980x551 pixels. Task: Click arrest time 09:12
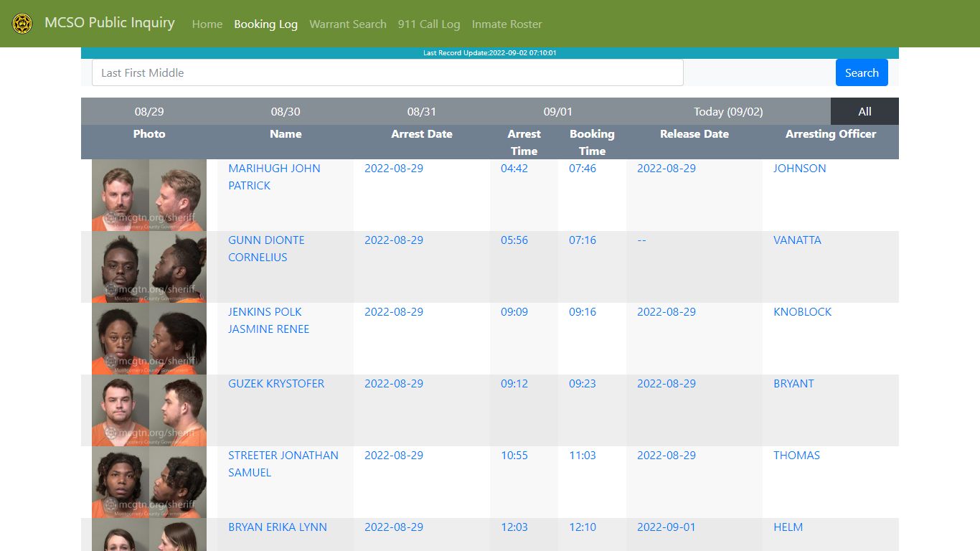pyautogui.click(x=514, y=383)
